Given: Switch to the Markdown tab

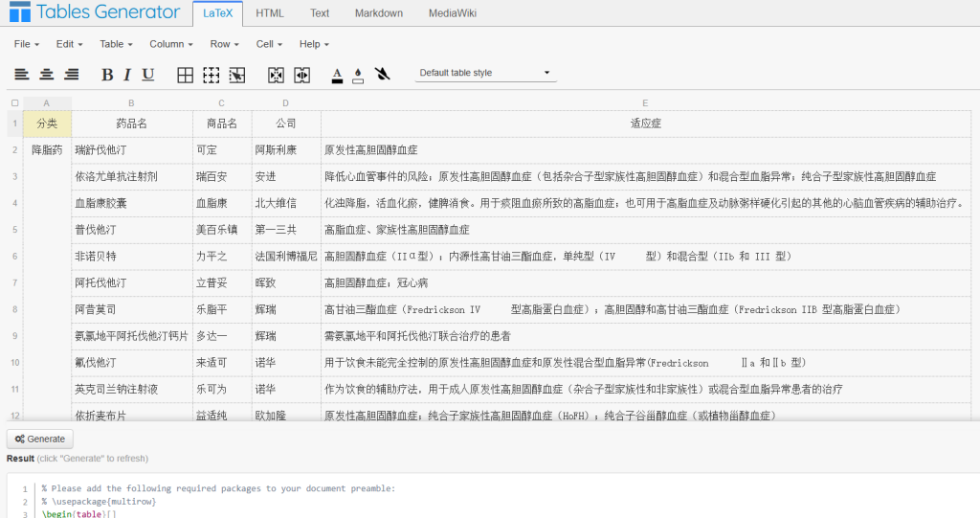Looking at the screenshot, I should [379, 13].
